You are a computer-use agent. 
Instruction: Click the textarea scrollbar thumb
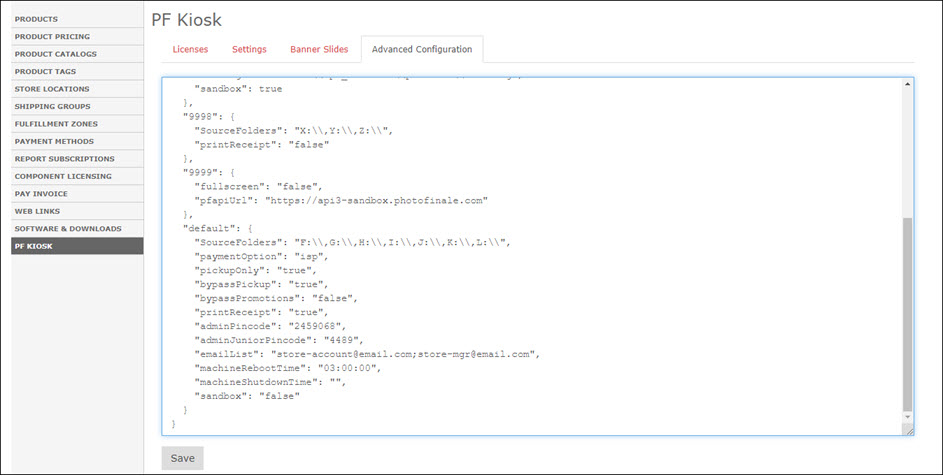coord(908,314)
